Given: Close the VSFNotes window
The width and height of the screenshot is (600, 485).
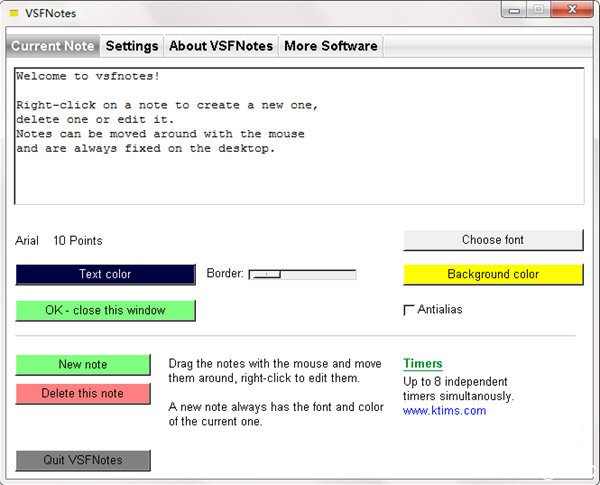Looking at the screenshot, I should coord(572,10).
